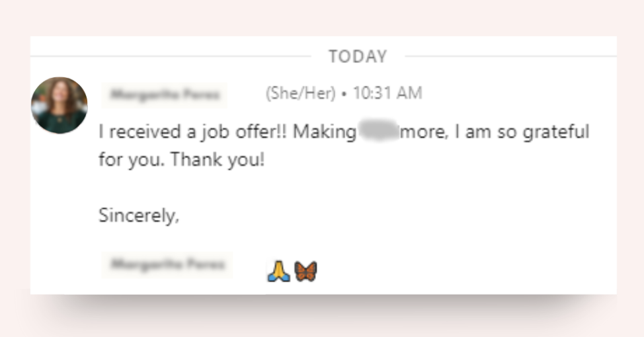The image size is (644, 337).
Task: Click the word "grateful" in the message
Action: 555,131
